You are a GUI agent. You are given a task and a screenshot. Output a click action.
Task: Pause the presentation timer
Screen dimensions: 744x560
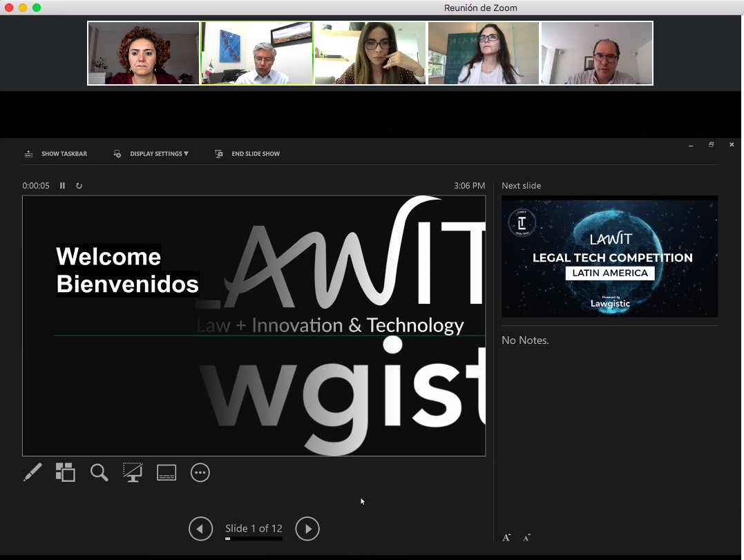(x=62, y=186)
